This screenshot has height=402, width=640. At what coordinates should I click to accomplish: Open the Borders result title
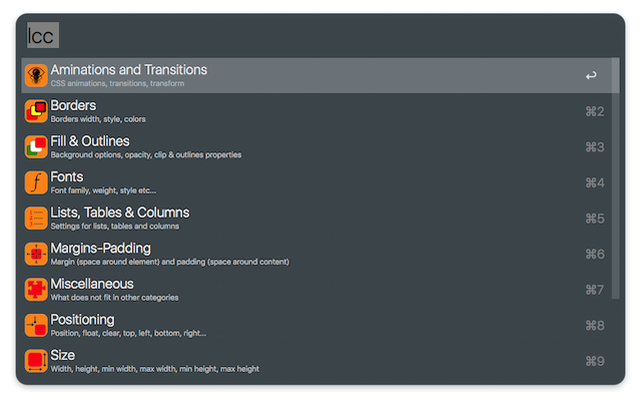[73, 105]
